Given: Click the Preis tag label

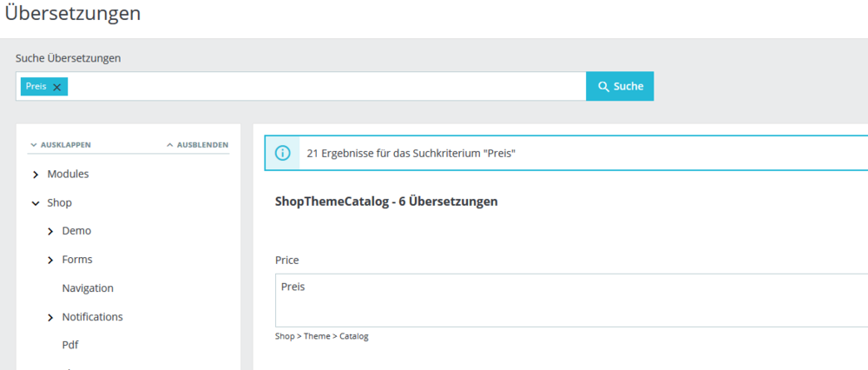Looking at the screenshot, I should (36, 87).
